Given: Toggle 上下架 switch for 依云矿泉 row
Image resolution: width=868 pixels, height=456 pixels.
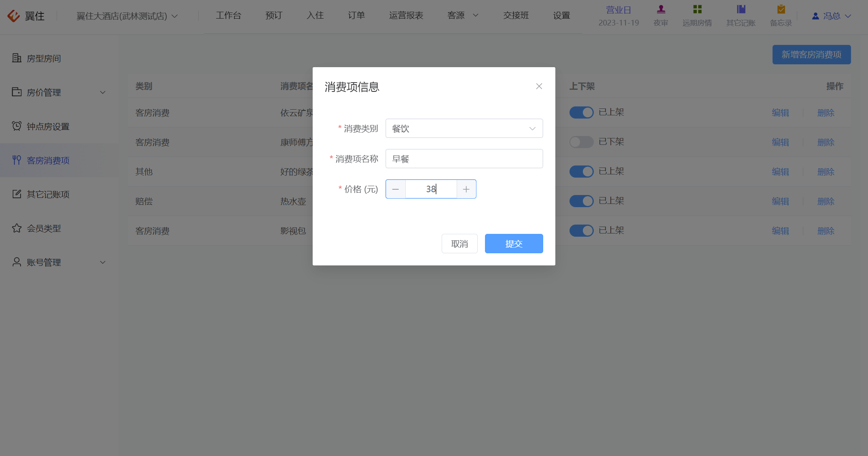Looking at the screenshot, I should [581, 112].
